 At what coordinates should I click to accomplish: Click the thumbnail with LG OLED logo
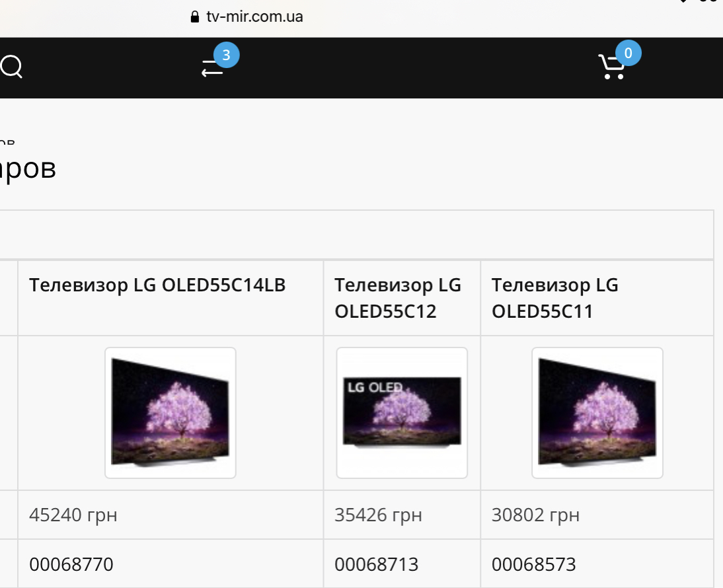click(x=402, y=413)
